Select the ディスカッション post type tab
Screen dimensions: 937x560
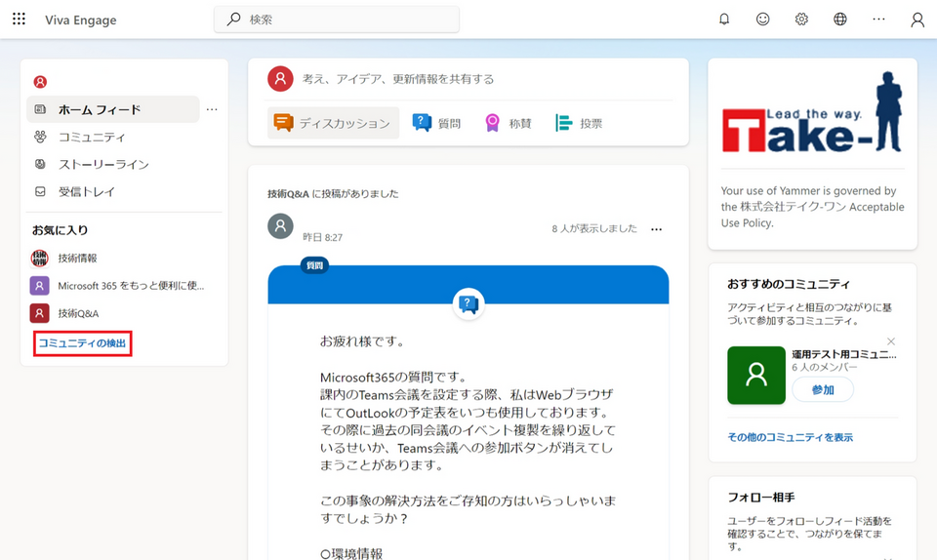click(333, 123)
